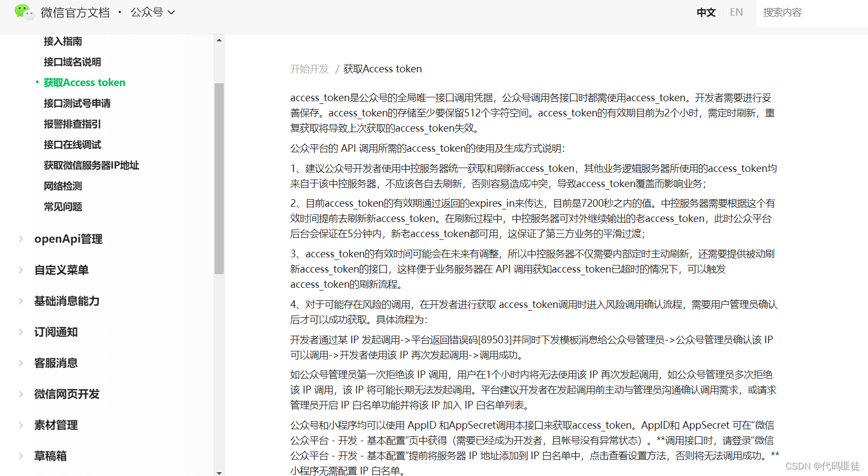Open 报警排查指引 in sidebar
Screen dimensions: 868x476
pos(72,124)
